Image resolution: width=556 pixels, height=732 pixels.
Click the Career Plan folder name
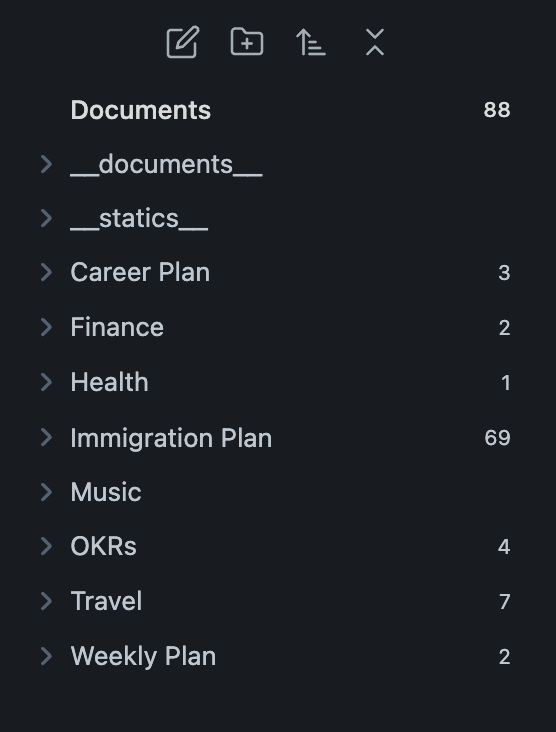point(140,272)
